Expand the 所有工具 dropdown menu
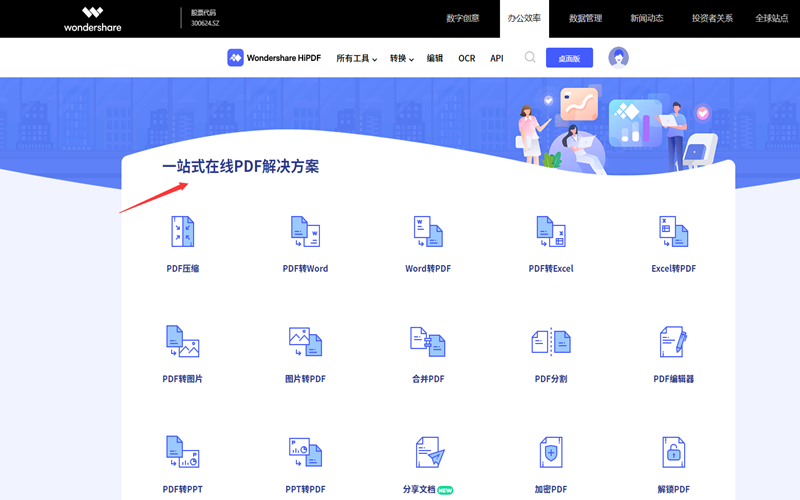Viewport: 800px width, 500px height. coord(356,59)
